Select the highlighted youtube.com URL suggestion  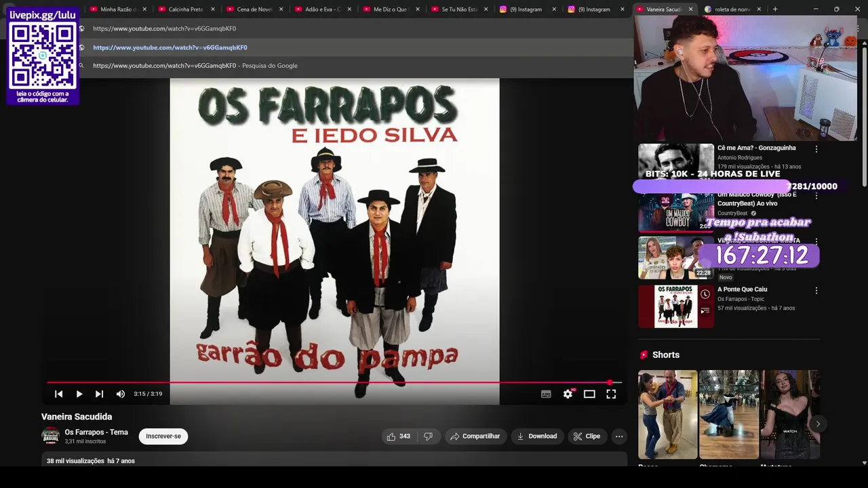[x=353, y=47]
